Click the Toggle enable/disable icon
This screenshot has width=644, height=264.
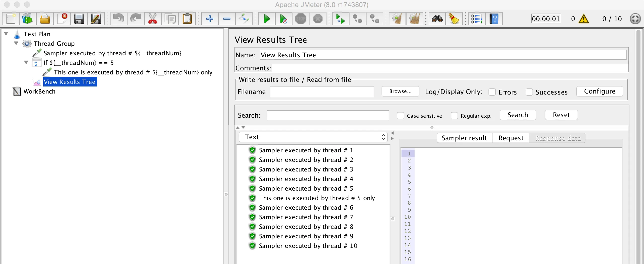[x=244, y=19]
